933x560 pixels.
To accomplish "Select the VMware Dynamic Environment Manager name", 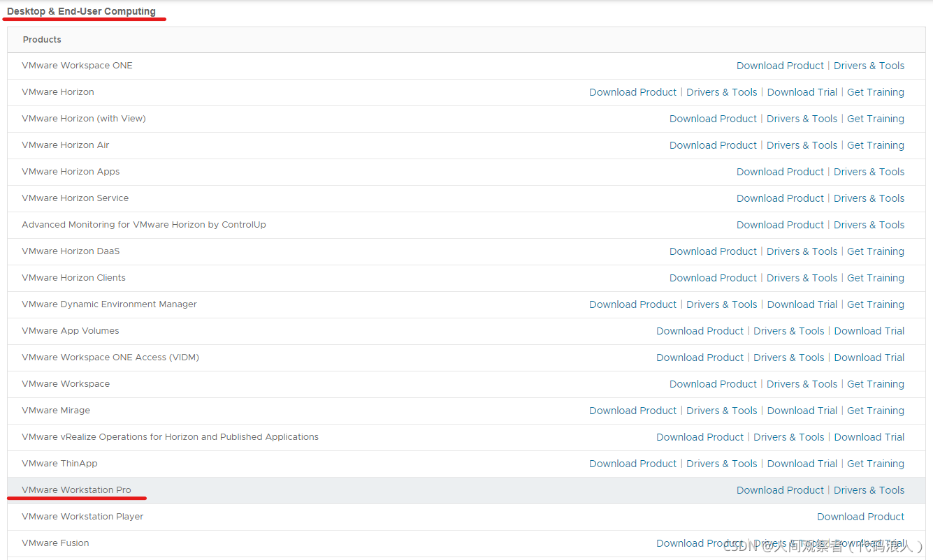I will pos(109,304).
